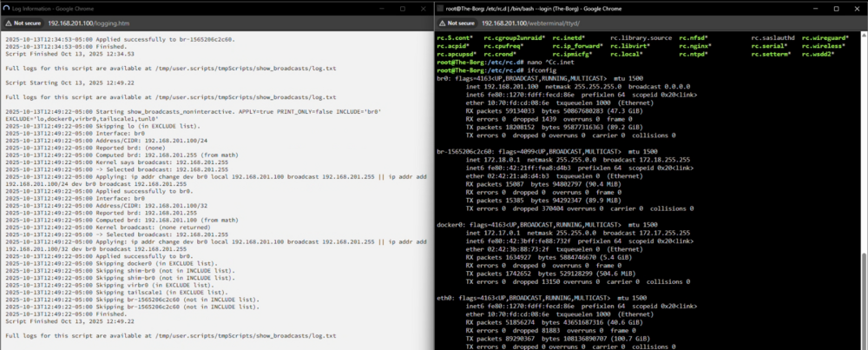This screenshot has width=868, height=350.
Task: Click rc.library.source in the terminal file listing
Action: (x=641, y=37)
